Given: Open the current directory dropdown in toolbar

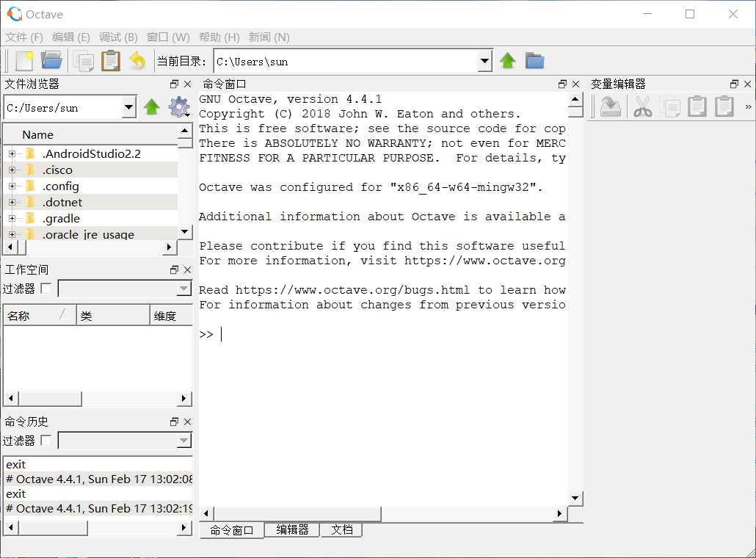Looking at the screenshot, I should coord(485,61).
